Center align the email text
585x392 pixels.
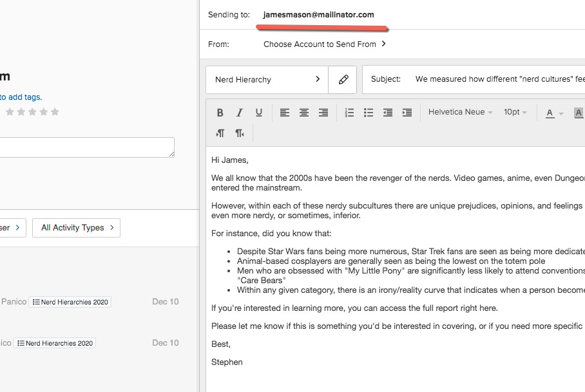(x=304, y=113)
